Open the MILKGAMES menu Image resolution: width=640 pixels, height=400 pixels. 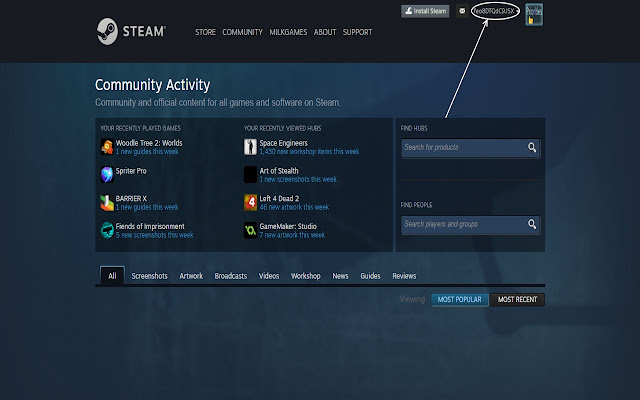pos(288,32)
